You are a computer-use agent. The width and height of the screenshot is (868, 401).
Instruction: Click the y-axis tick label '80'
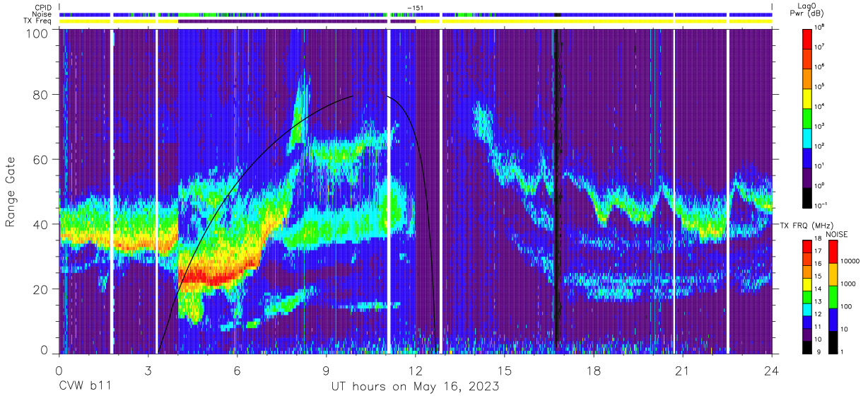41,94
